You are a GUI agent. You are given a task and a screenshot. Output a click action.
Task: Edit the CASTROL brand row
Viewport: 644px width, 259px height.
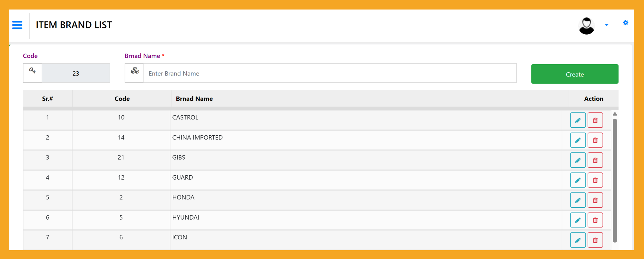pos(578,120)
